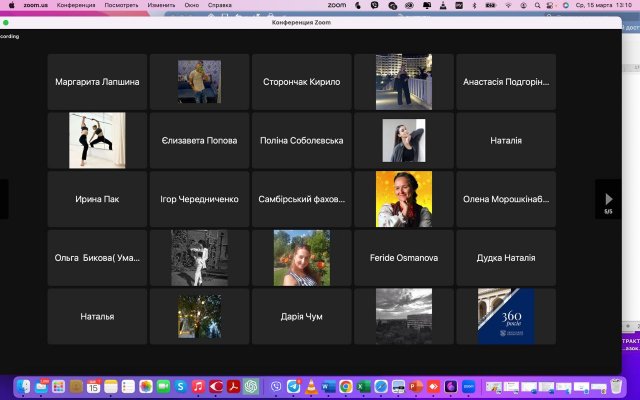Launch VLC media player from dock
Screen dimensions: 640x400
(x=310, y=386)
